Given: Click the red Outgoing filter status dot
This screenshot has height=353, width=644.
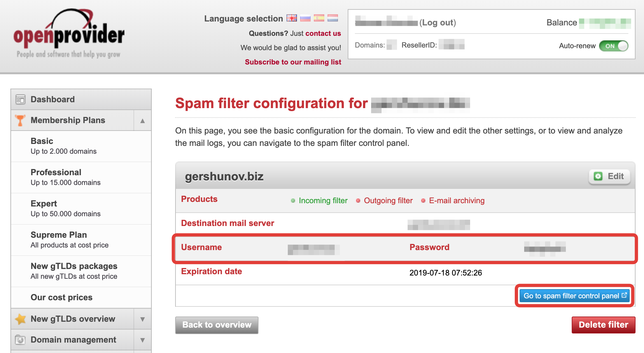Looking at the screenshot, I should tap(358, 201).
